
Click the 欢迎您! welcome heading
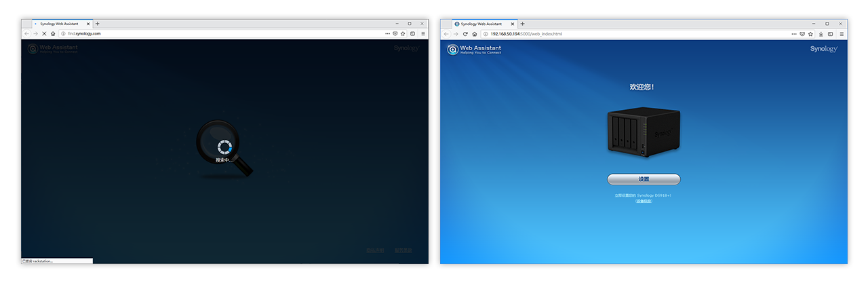point(642,87)
